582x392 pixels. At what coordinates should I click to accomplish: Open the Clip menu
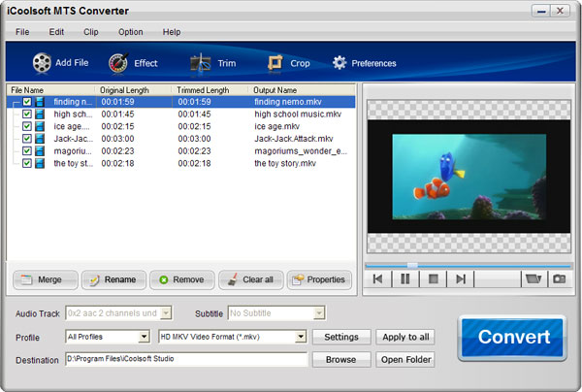(x=91, y=32)
